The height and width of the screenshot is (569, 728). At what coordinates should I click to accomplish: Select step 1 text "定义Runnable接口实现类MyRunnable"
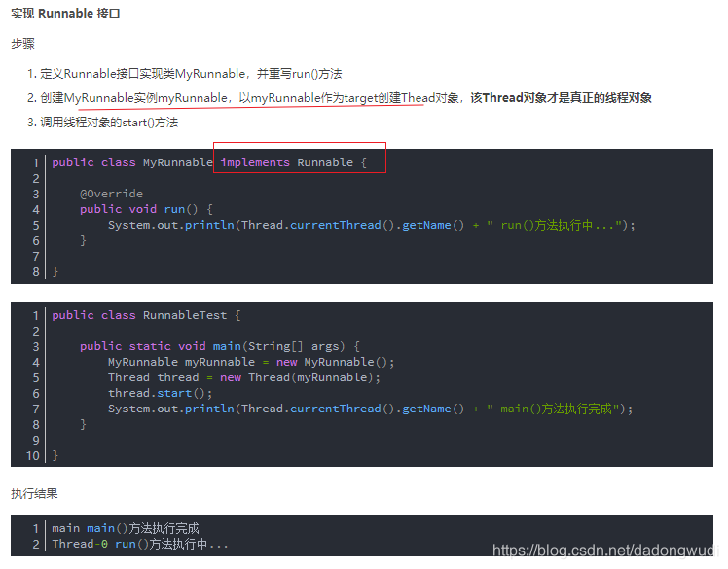tap(142, 74)
